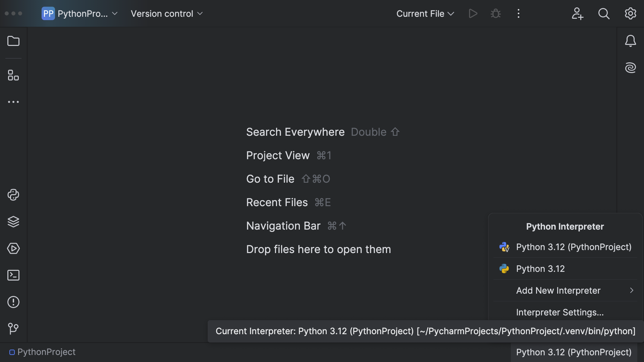Image resolution: width=644 pixels, height=362 pixels.
Task: Expand the Add New Interpreter submenu
Action: coord(558,291)
